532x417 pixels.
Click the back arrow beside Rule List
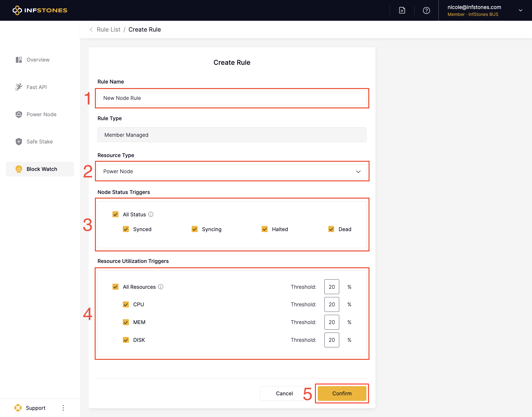pos(91,30)
